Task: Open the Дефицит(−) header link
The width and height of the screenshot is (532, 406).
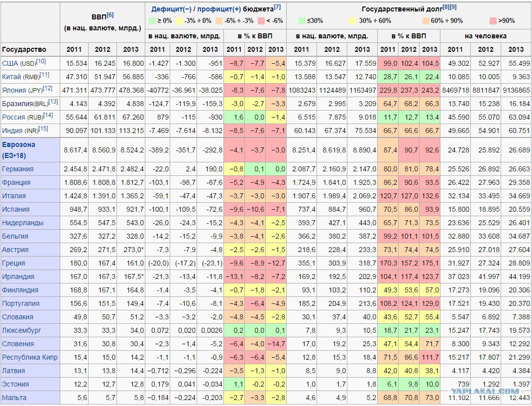Action: pos(171,9)
